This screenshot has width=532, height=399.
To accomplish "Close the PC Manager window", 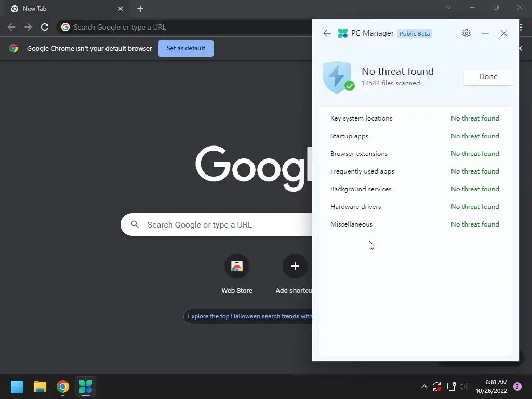I will tap(504, 33).
